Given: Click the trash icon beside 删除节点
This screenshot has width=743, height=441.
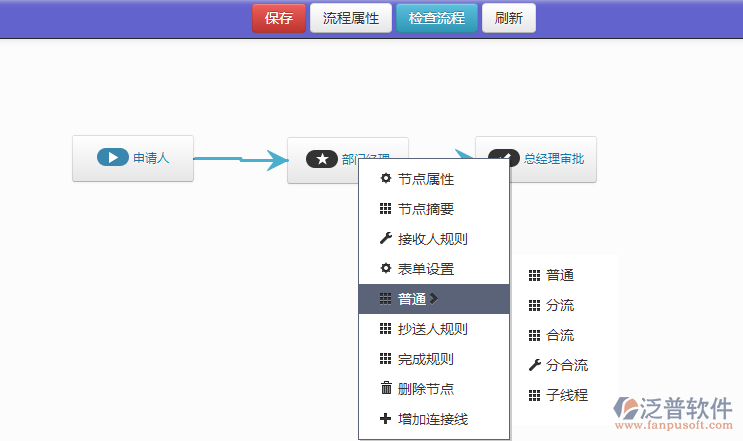Looking at the screenshot, I should pyautogui.click(x=386, y=387).
